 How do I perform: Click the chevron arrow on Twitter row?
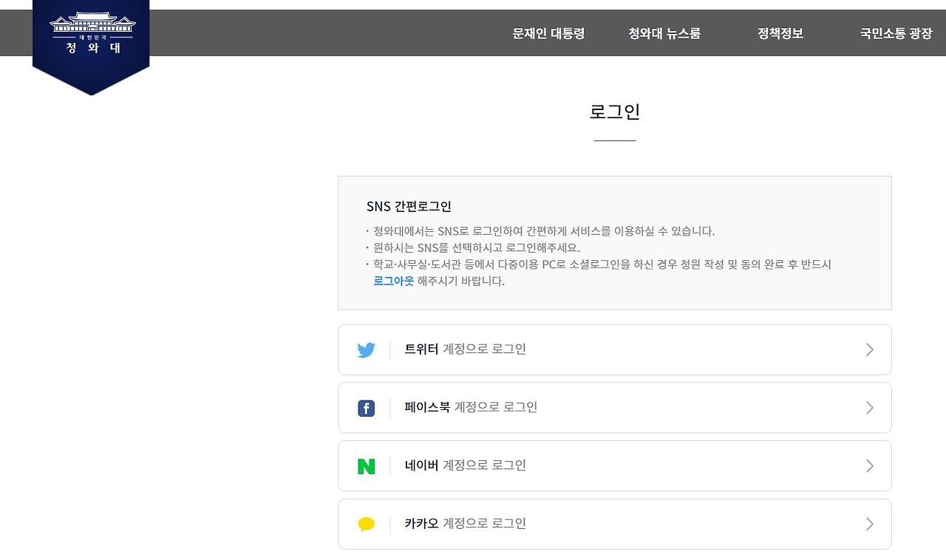click(870, 349)
